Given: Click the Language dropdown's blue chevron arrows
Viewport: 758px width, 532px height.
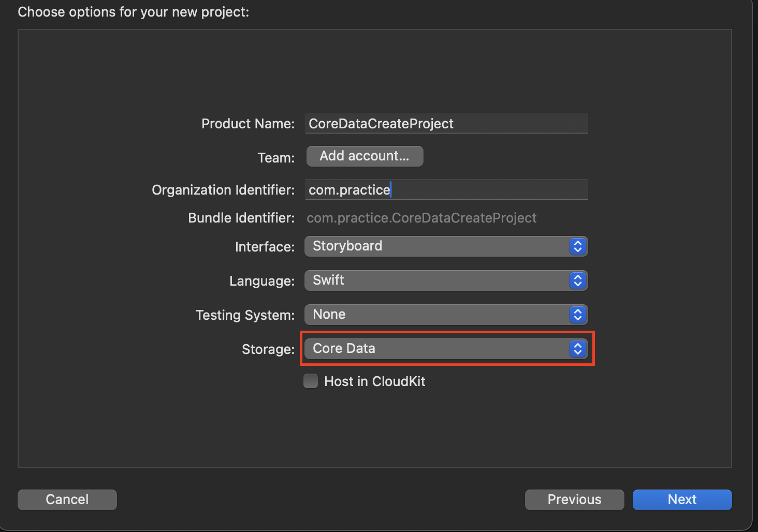Looking at the screenshot, I should pos(577,280).
